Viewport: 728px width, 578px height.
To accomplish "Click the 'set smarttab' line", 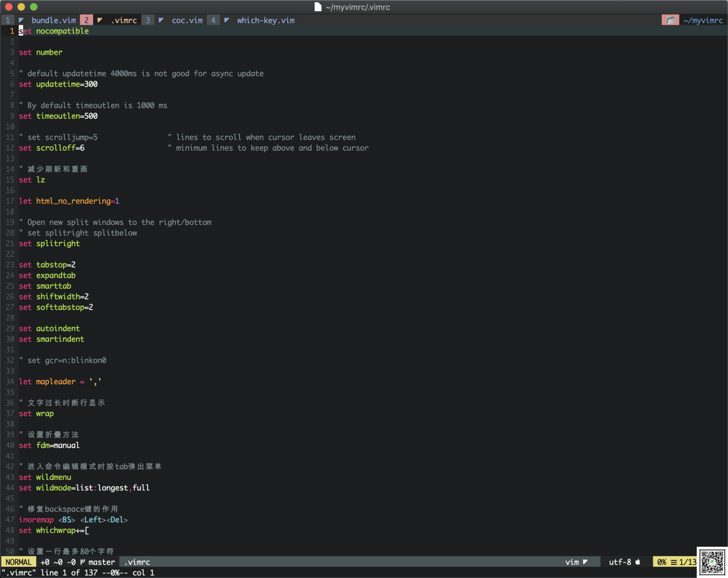I will 45,286.
